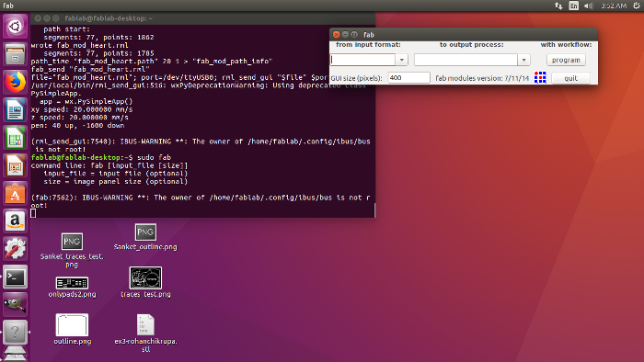
Task: Click the clock showing the AM time
Action: (x=614, y=6)
